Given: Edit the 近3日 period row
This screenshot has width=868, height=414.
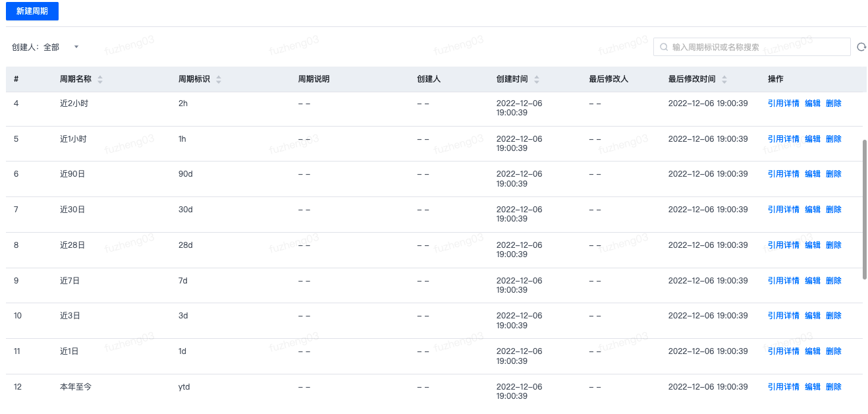Looking at the screenshot, I should point(813,316).
